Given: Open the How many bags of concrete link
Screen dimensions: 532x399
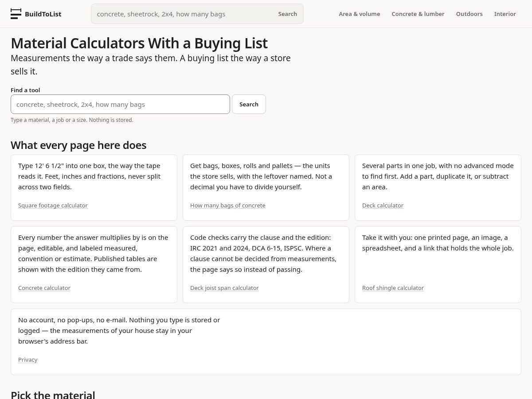Looking at the screenshot, I should tap(228, 205).
